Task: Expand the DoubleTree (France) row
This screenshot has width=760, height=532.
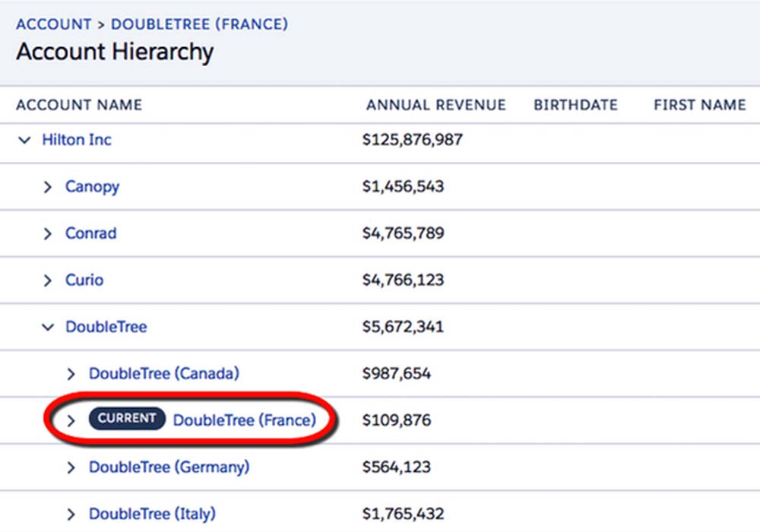Action: 71,420
